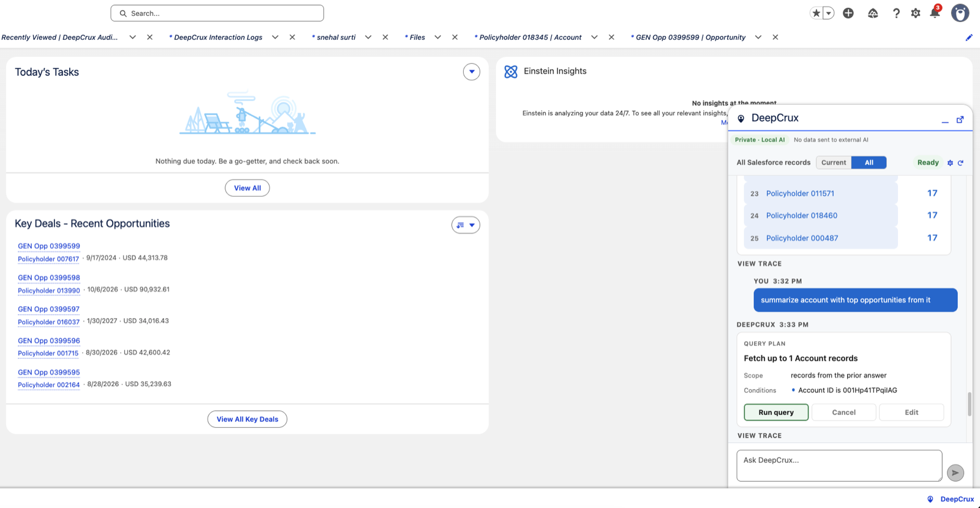This screenshot has height=508, width=980.
Task: Close the snehal surti tab
Action: (x=385, y=37)
